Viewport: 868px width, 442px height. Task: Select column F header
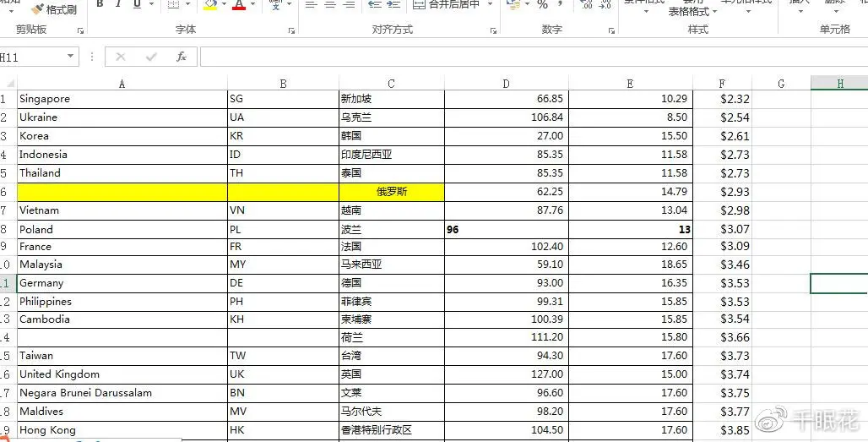point(723,84)
